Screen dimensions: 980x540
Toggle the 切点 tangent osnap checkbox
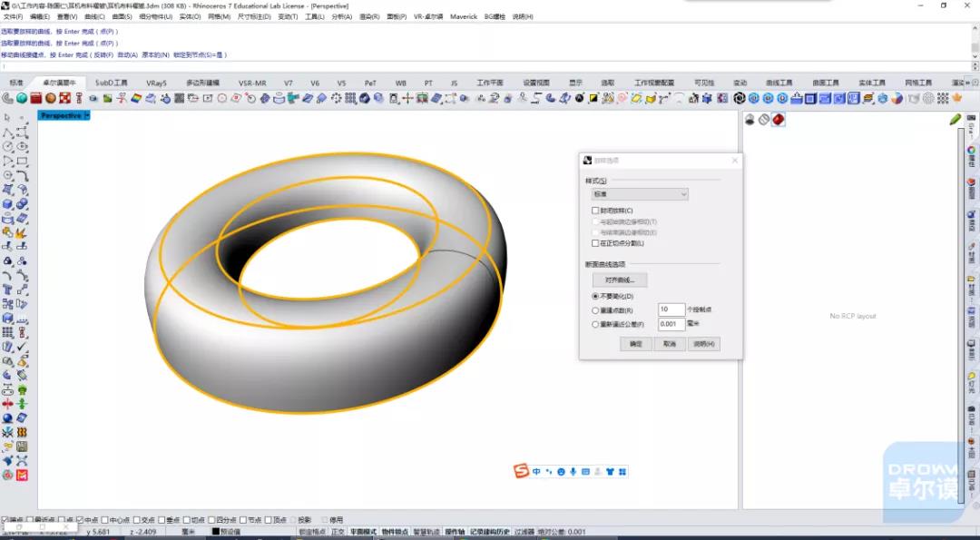pyautogui.click(x=187, y=520)
